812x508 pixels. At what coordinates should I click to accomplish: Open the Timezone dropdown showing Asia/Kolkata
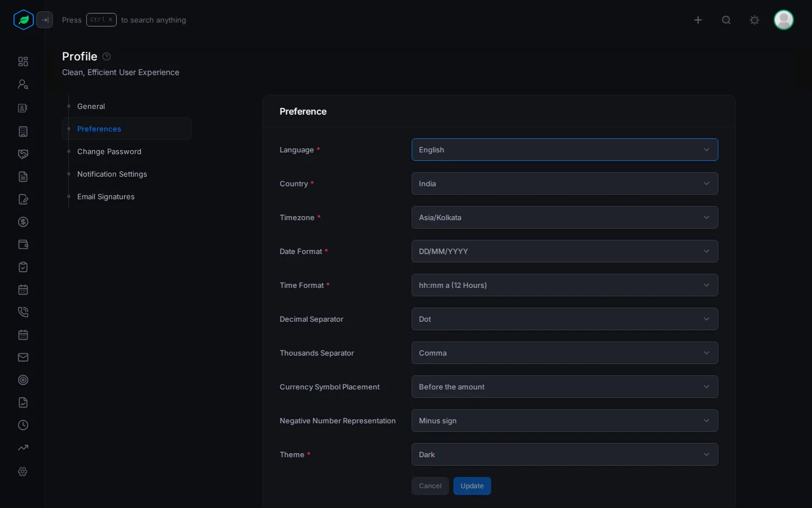564,217
